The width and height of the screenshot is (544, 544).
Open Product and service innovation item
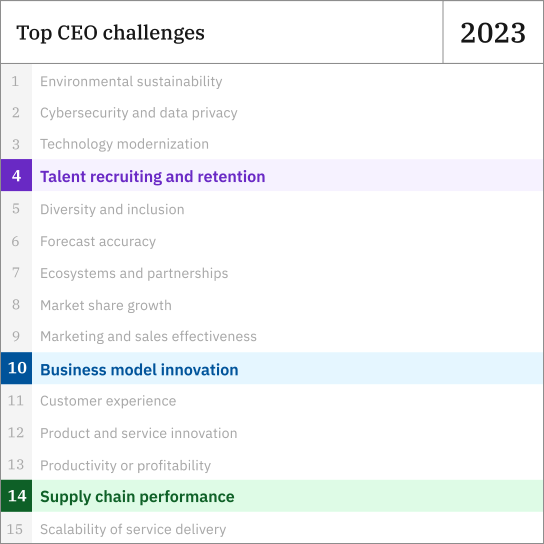tap(138, 433)
